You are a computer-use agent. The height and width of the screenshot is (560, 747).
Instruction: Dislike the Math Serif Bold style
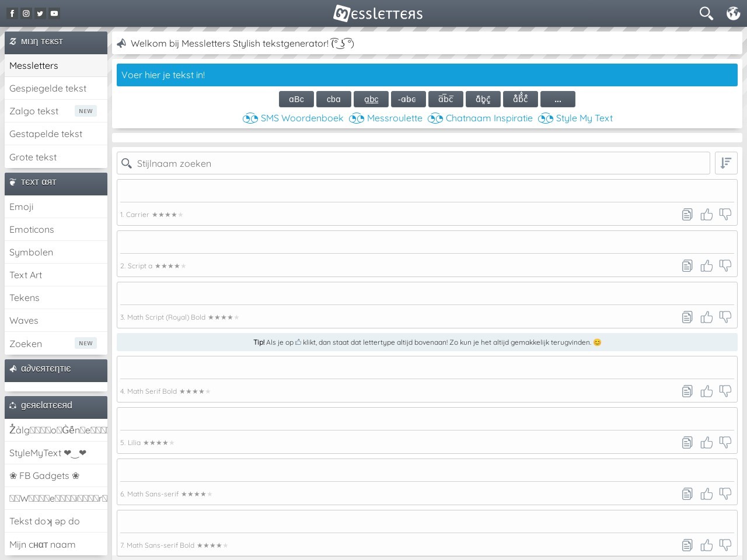[725, 391]
